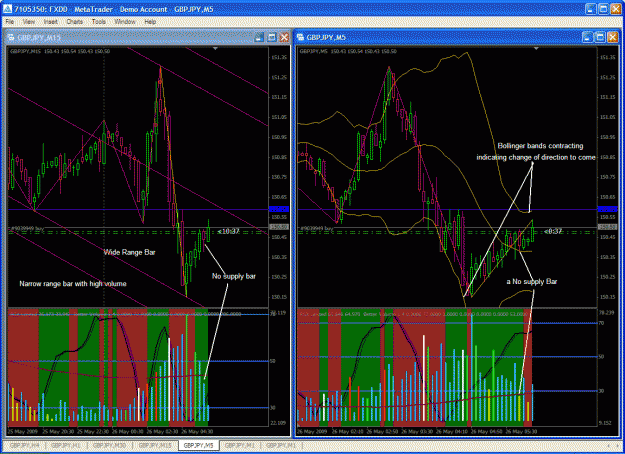Select 'indicating change of direction to come' label

(536, 157)
